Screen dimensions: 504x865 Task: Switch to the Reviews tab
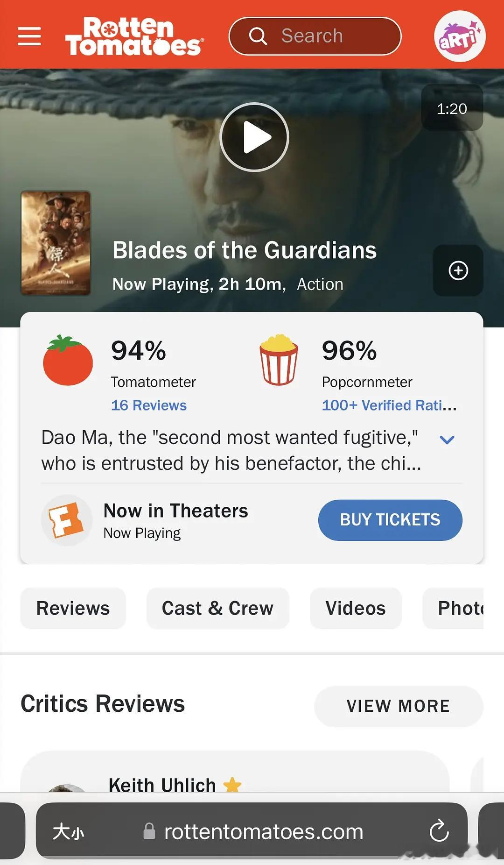[x=73, y=608]
